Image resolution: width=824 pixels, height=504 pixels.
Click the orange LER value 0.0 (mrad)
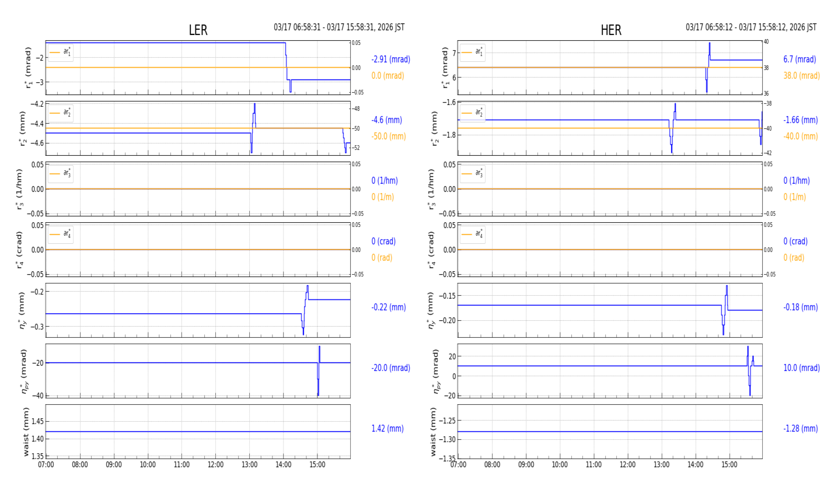(388, 76)
